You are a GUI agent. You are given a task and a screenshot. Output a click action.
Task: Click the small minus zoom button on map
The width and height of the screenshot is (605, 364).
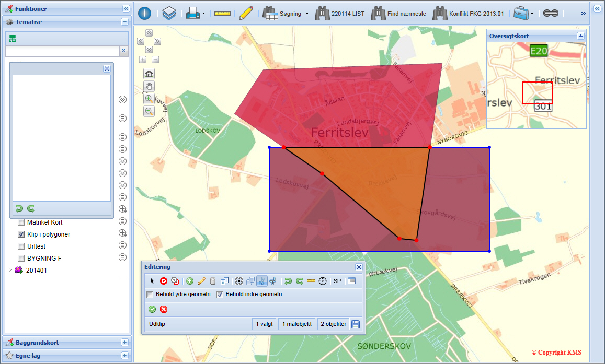[155, 60]
